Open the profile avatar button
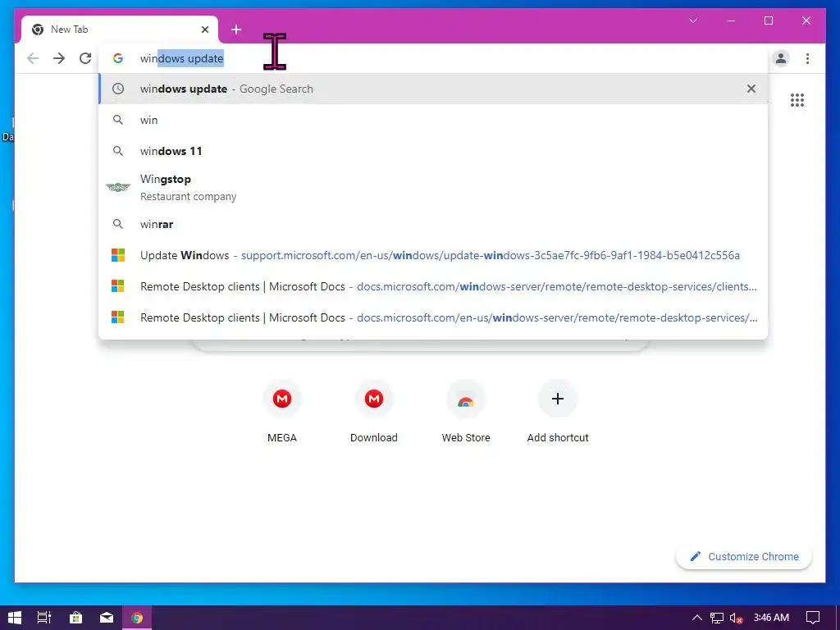 781,58
